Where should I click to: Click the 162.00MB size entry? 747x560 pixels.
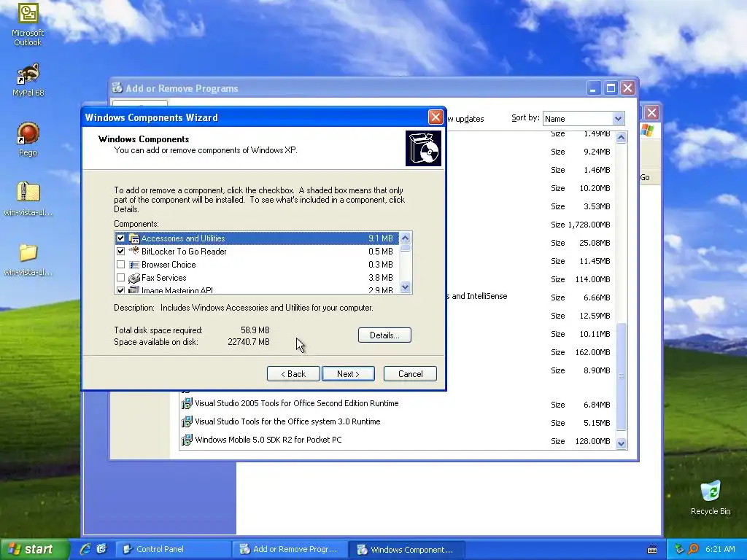coord(592,352)
